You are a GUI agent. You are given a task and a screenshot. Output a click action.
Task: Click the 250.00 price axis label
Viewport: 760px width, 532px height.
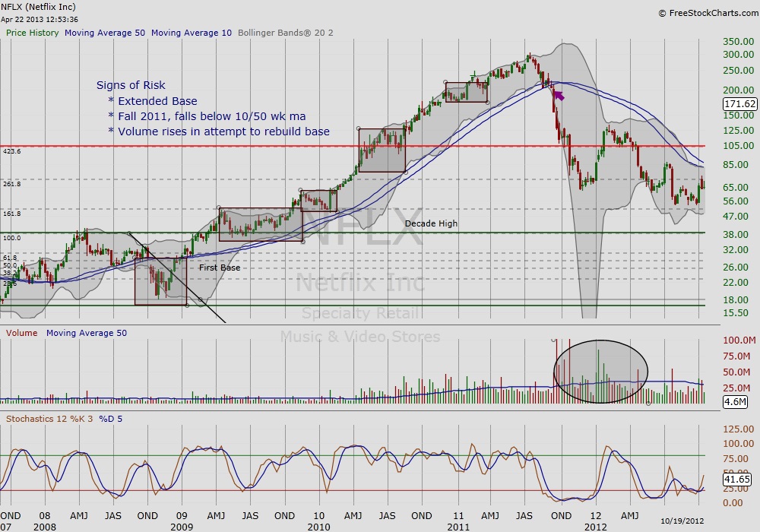point(739,70)
